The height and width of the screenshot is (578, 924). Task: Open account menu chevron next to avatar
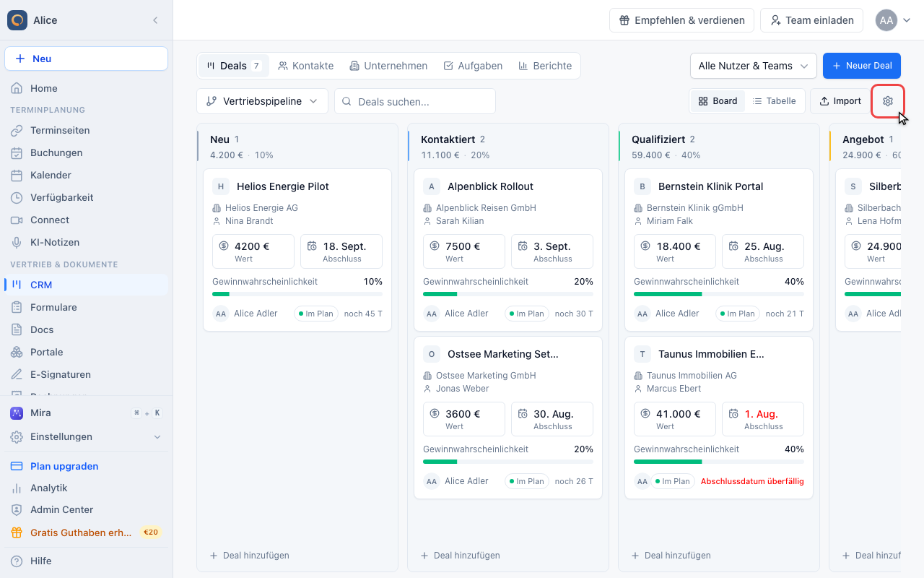pyautogui.click(x=907, y=20)
